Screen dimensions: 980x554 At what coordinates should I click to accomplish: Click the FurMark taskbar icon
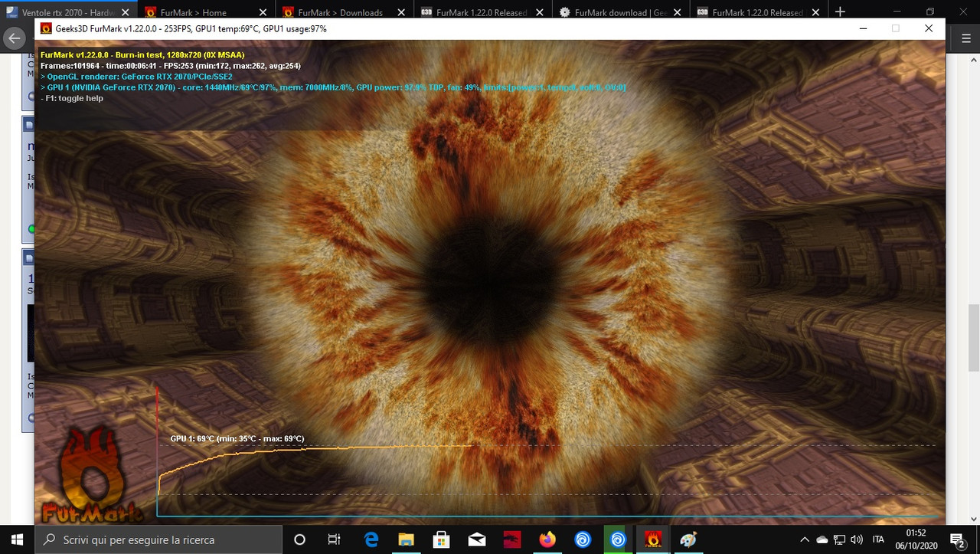(x=653, y=539)
